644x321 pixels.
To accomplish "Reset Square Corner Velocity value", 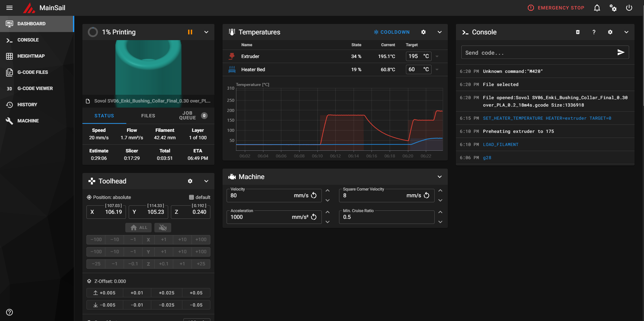I will pos(427,196).
